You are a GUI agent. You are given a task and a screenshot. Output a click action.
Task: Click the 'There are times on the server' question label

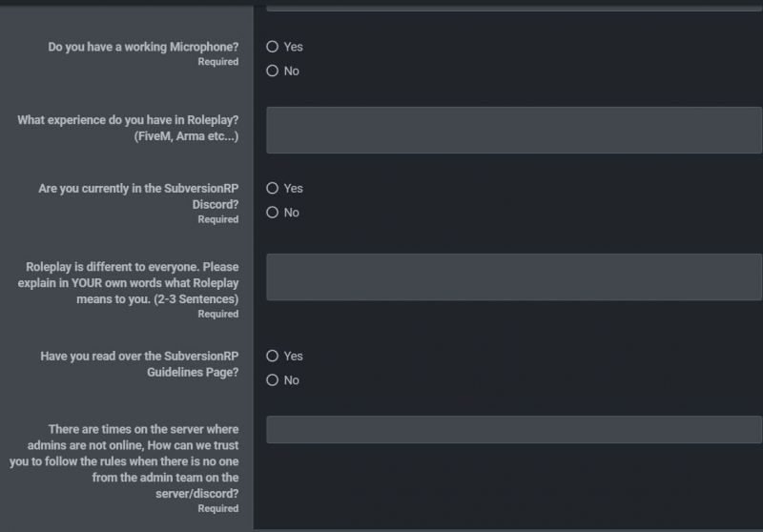[124, 461]
